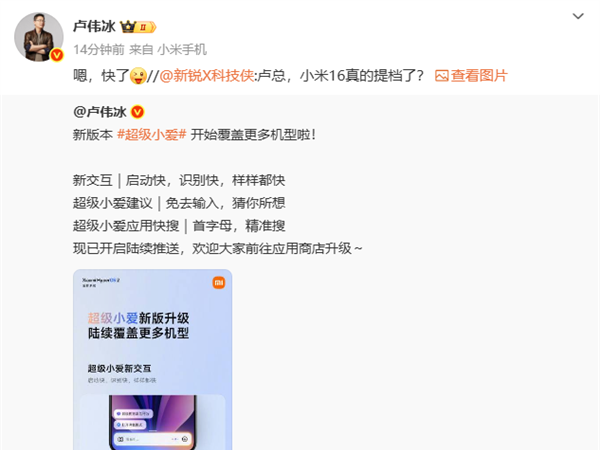The height and width of the screenshot is (450, 600).
Task: Open @卢伟冰 in the quoted post
Action: (x=99, y=112)
